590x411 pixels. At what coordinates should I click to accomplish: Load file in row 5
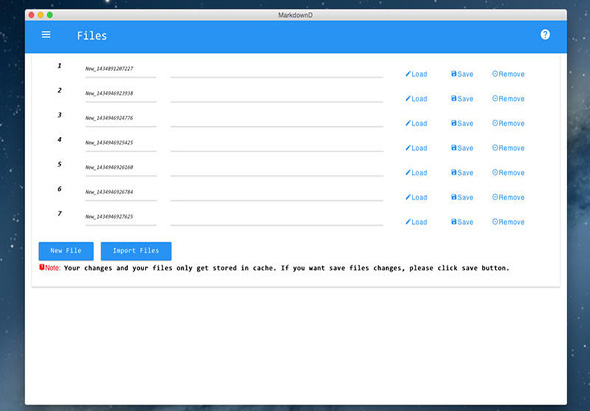[416, 173]
